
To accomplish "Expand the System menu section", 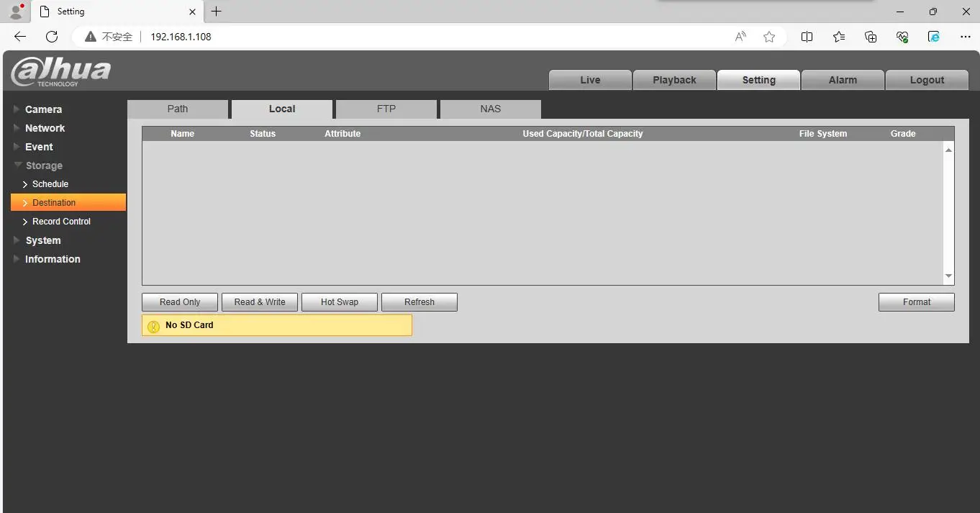I will 42,240.
